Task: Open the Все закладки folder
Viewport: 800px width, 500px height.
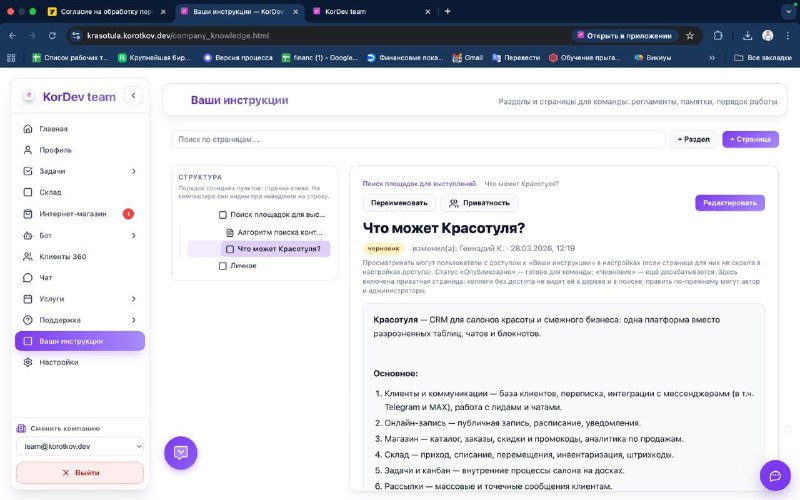Action: (x=762, y=58)
